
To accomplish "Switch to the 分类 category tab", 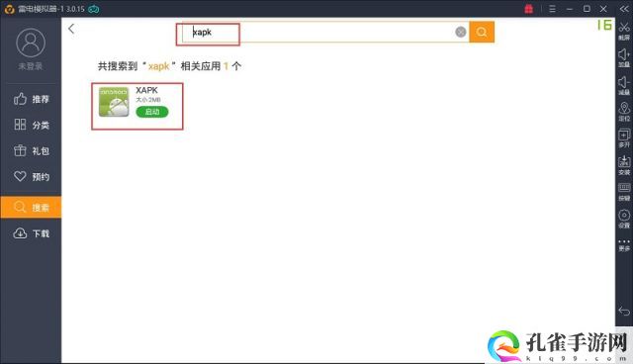I will click(31, 125).
